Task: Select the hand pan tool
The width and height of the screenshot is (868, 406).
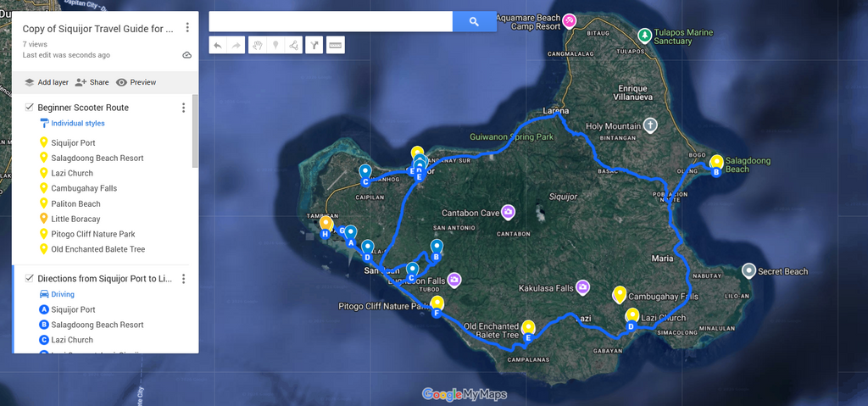Action: pyautogui.click(x=257, y=46)
